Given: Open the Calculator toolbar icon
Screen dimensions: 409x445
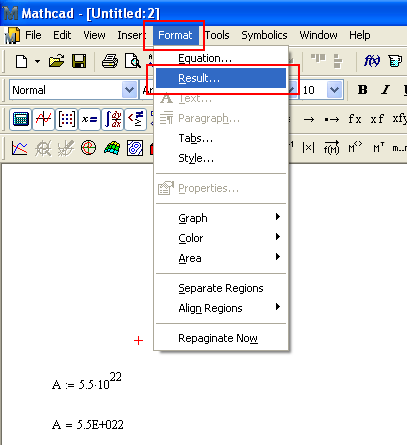Looking at the screenshot, I should (21, 119).
